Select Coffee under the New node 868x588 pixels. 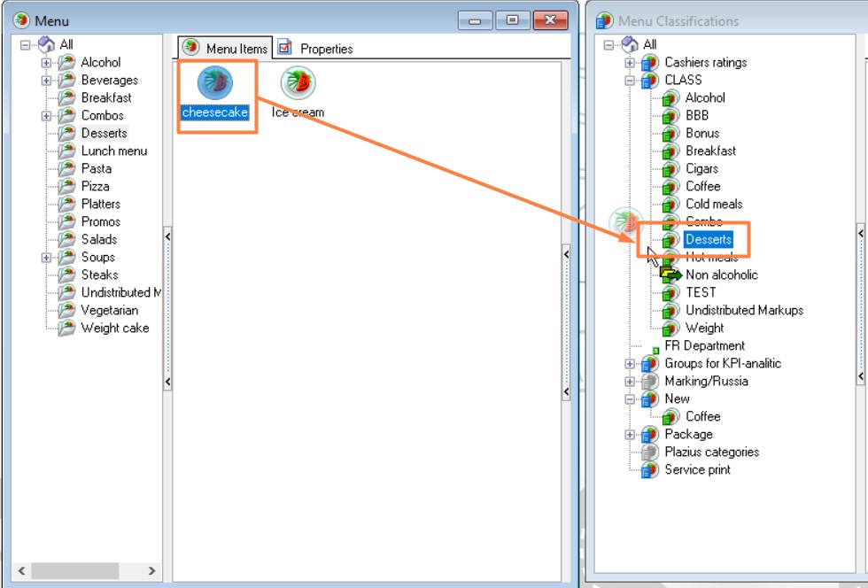pyautogui.click(x=703, y=416)
